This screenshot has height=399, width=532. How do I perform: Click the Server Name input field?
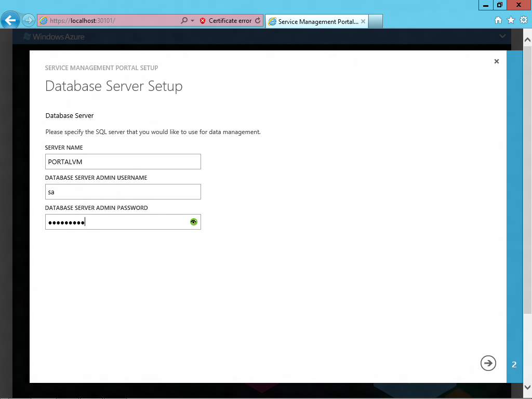(x=123, y=162)
